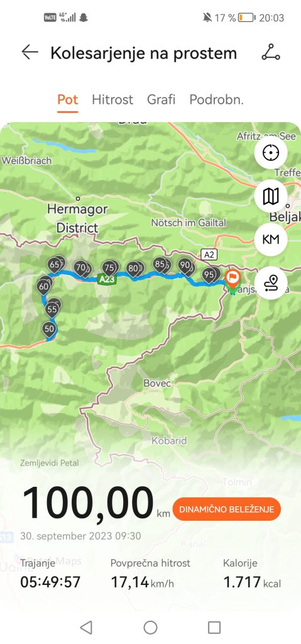Image resolution: width=301 pixels, height=644 pixels.
Task: Click the Zemljevidi Petal attribution link
Action: tap(49, 464)
